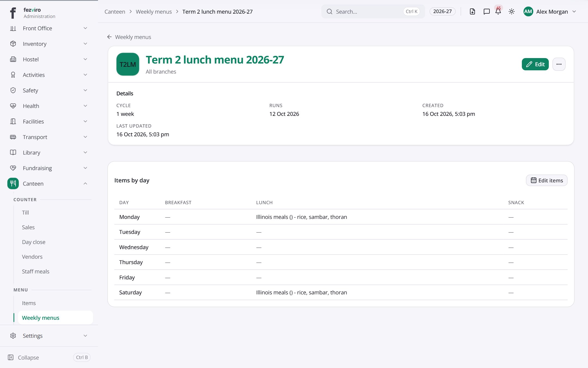This screenshot has height=368, width=588.
Task: Select Weekly menus sidebar item
Action: click(x=55, y=318)
